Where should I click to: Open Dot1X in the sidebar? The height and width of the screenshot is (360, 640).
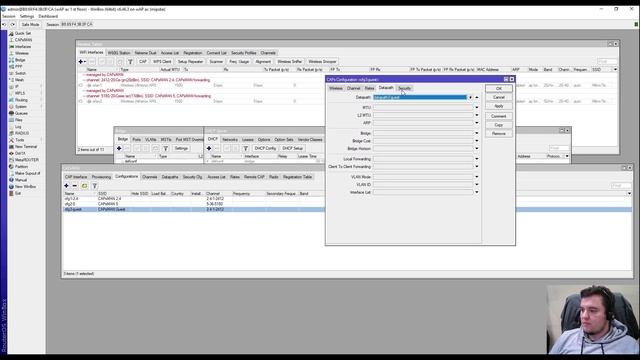click(x=20, y=153)
